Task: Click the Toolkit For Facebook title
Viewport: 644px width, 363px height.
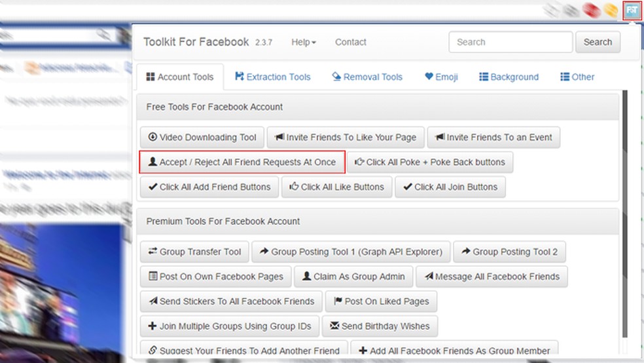Action: tap(196, 42)
